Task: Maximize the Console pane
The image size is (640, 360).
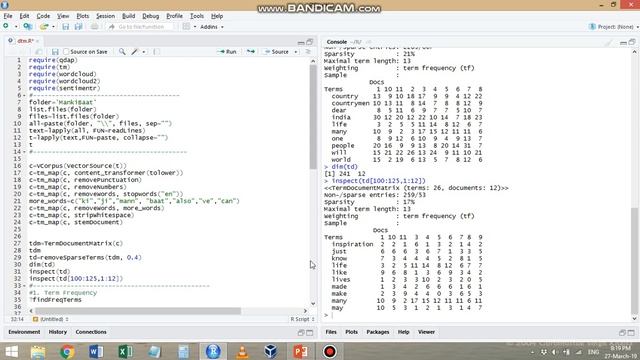Action: (632, 42)
